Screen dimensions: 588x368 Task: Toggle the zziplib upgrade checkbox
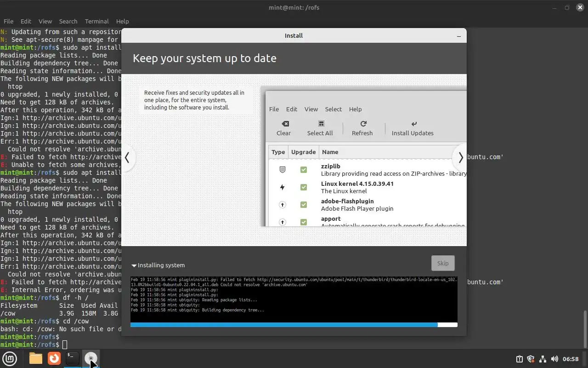tap(304, 170)
